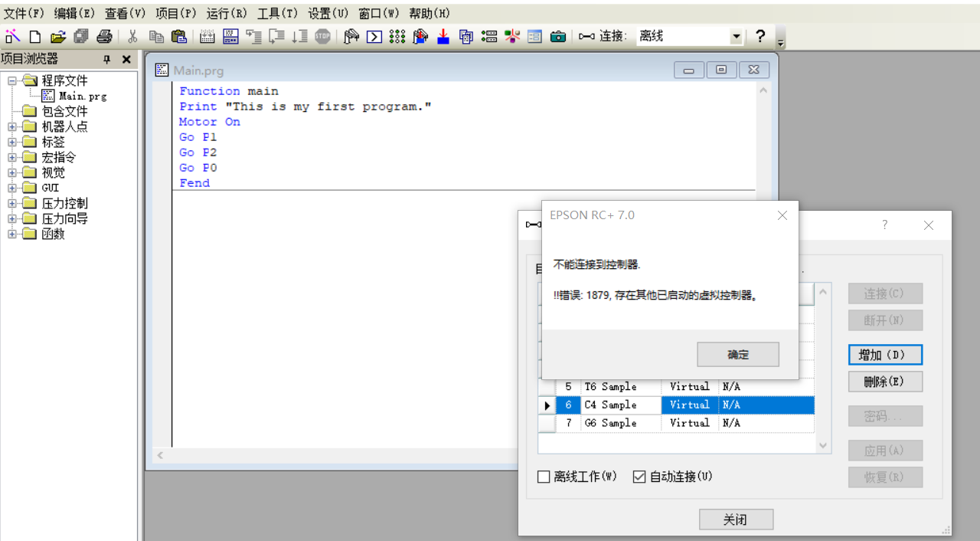Click the red STOP sign icon
Image resolution: width=980 pixels, height=541 pixels.
click(322, 36)
